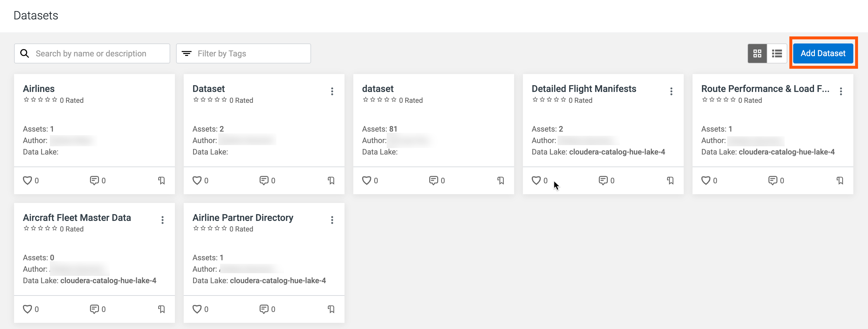Viewport: 868px width, 329px height.
Task: Open the Route Performance & Load dataset title
Action: [765, 89]
